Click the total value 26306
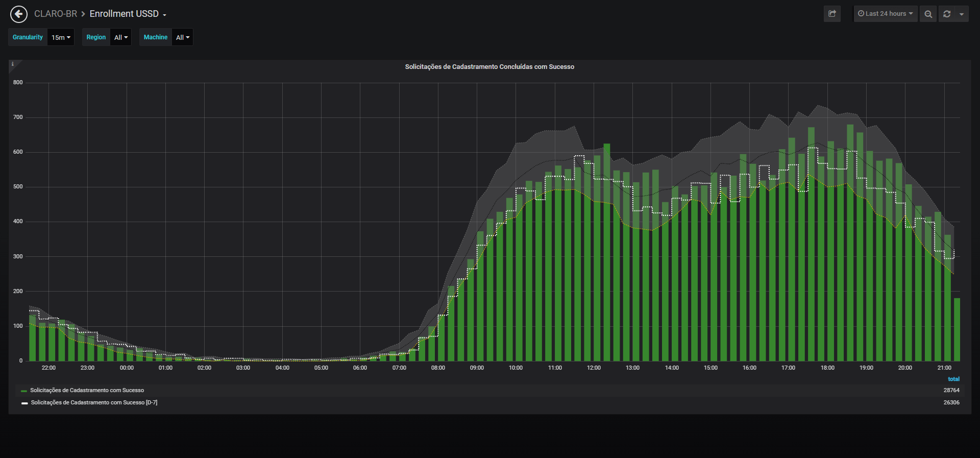The width and height of the screenshot is (980, 458). [x=951, y=403]
